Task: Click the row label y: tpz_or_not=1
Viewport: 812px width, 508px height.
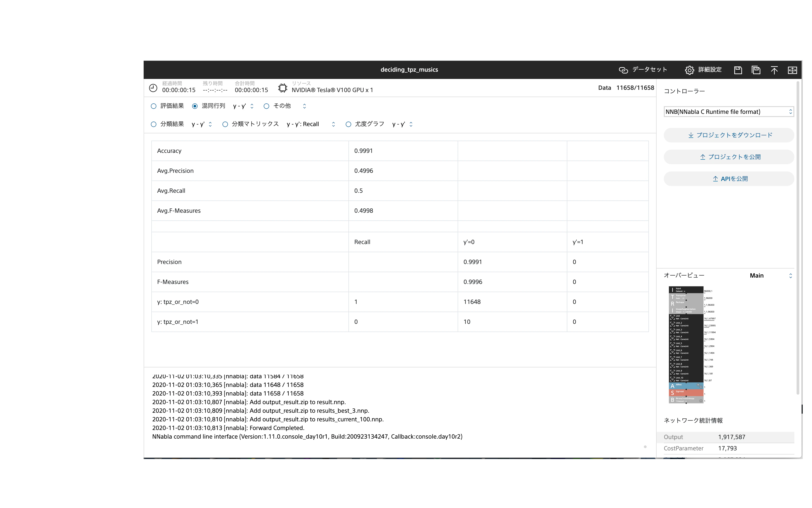Action: click(x=178, y=322)
